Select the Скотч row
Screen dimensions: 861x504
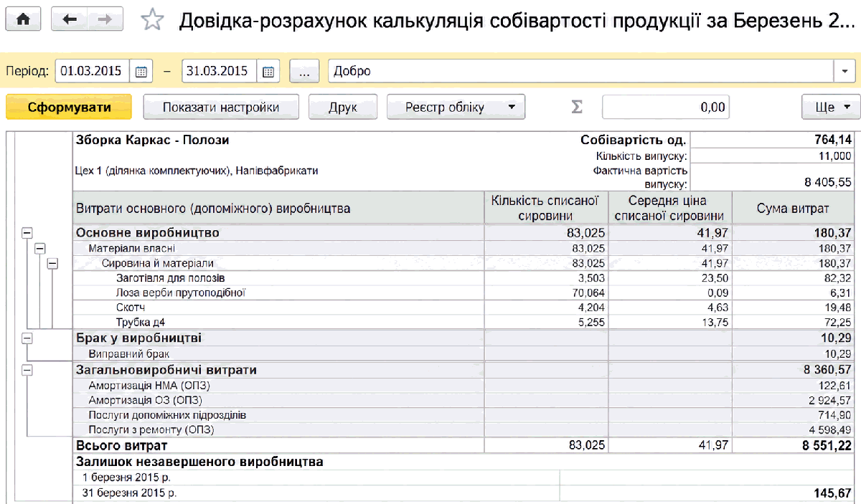coord(464,308)
